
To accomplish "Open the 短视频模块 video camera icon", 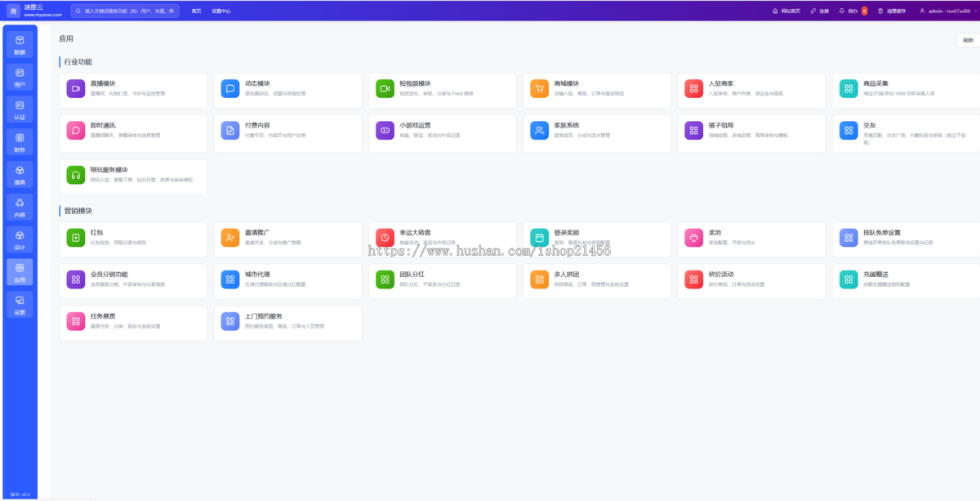I will pyautogui.click(x=385, y=88).
